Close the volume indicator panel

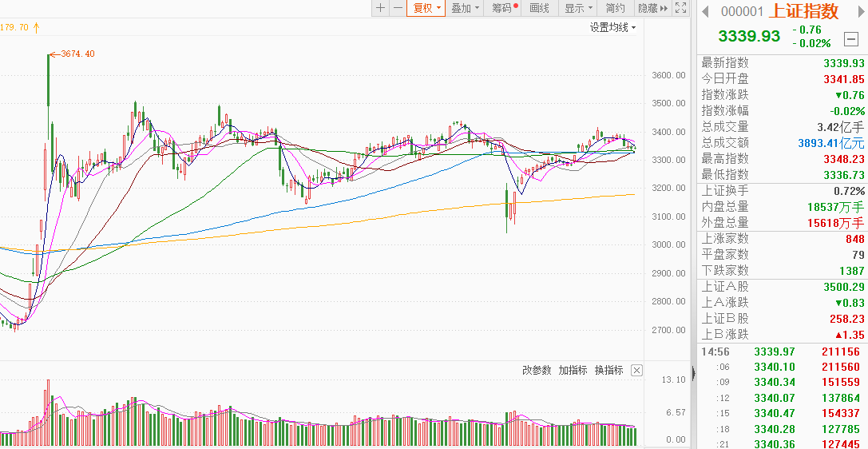coord(636,370)
